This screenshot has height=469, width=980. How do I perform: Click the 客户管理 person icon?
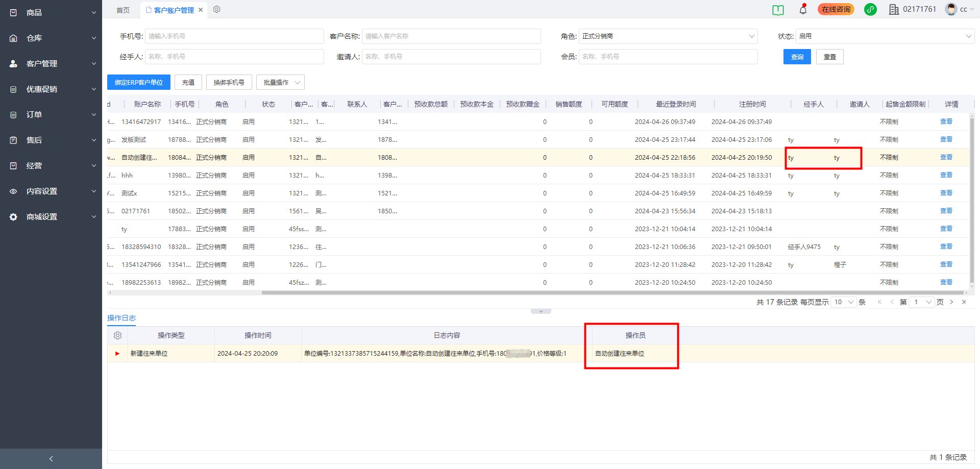(x=13, y=63)
